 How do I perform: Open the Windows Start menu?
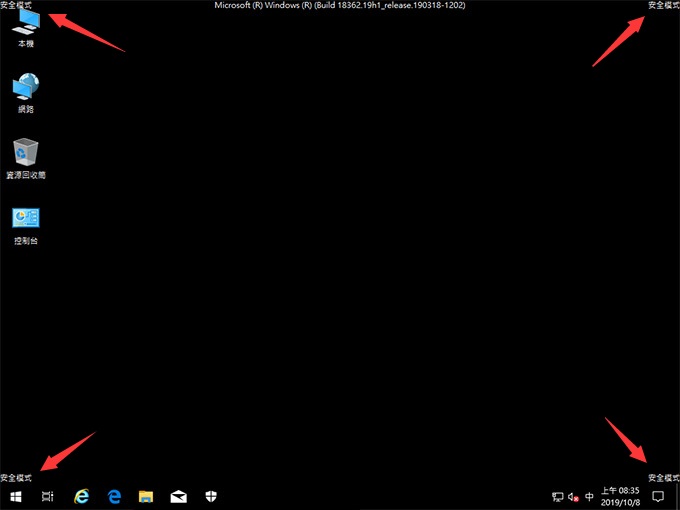pos(16,496)
